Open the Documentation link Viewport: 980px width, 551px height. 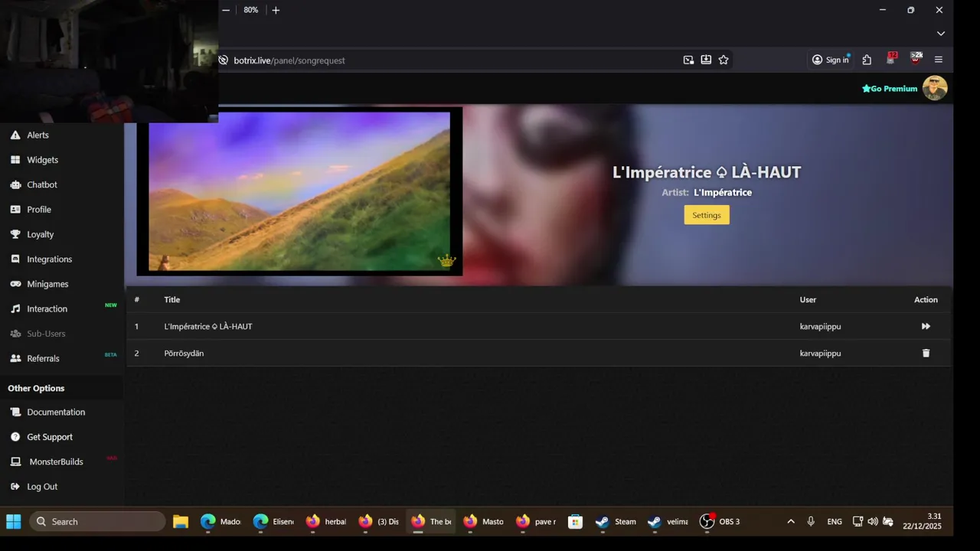56,412
